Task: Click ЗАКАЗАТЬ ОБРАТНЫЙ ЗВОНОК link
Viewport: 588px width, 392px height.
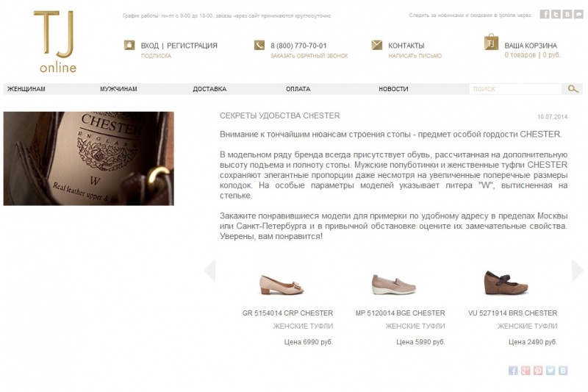Action: tap(309, 56)
